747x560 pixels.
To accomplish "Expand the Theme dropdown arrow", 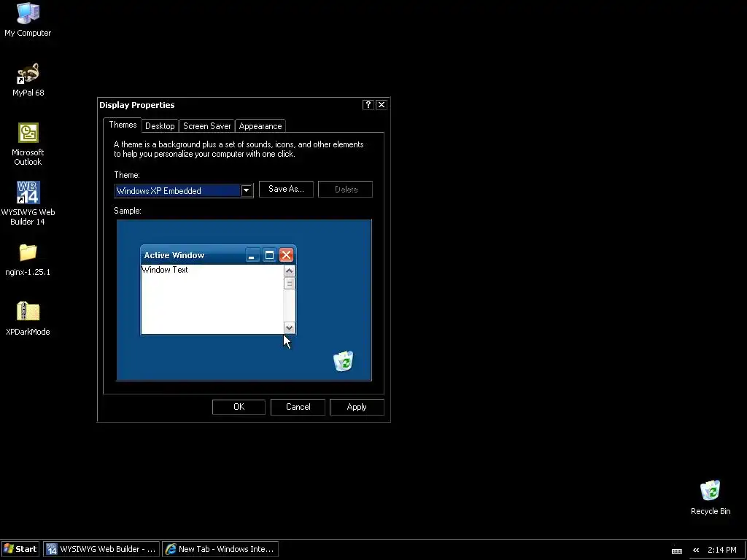I will click(x=247, y=191).
